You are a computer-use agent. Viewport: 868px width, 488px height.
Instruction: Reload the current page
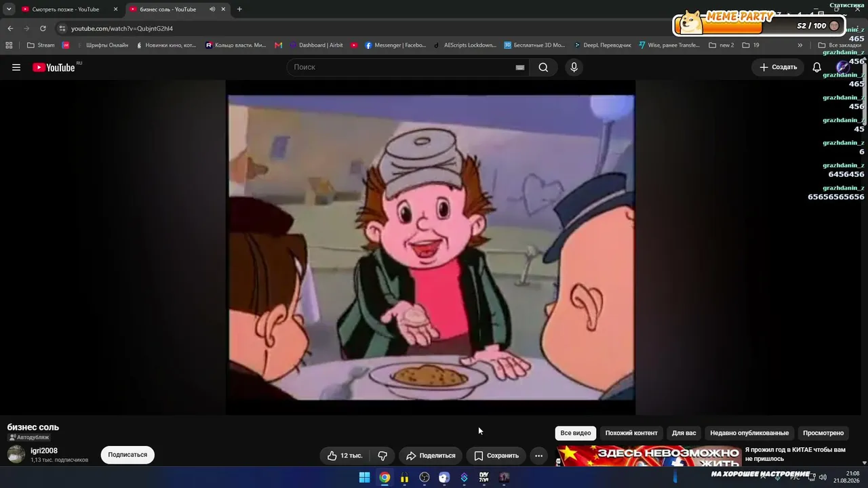[43, 28]
